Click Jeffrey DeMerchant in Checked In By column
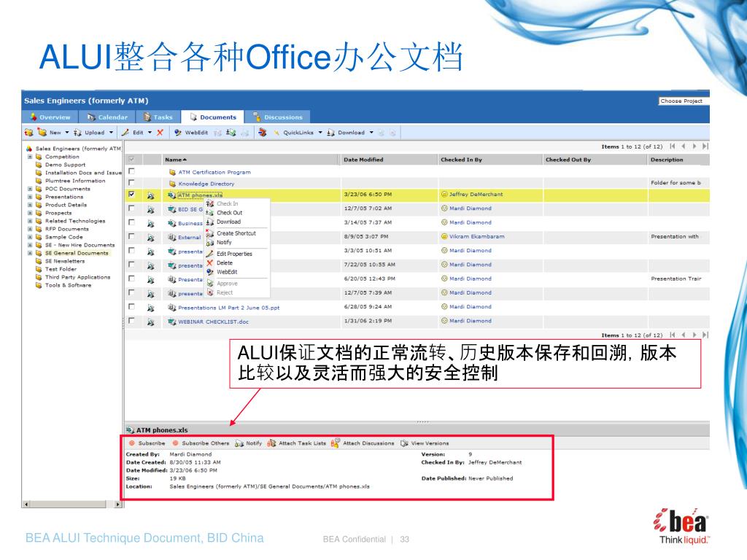The image size is (747, 560). (476, 194)
